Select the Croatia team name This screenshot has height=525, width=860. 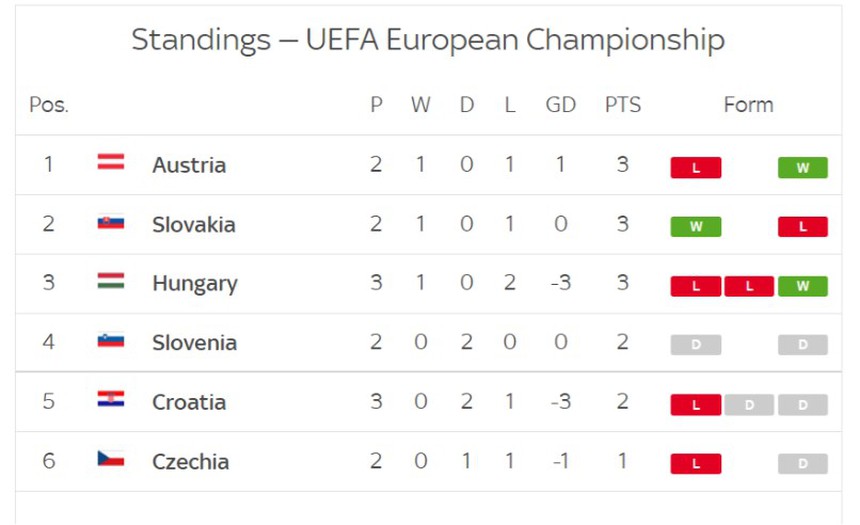189,402
